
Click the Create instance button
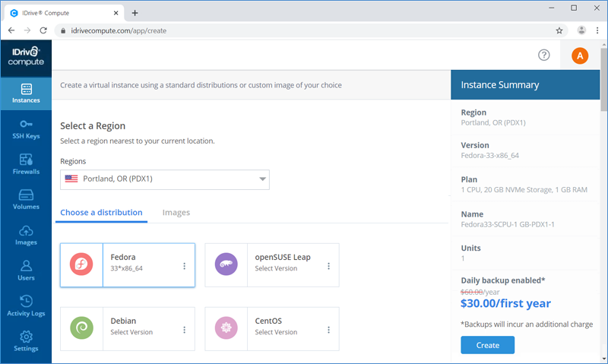click(x=487, y=345)
